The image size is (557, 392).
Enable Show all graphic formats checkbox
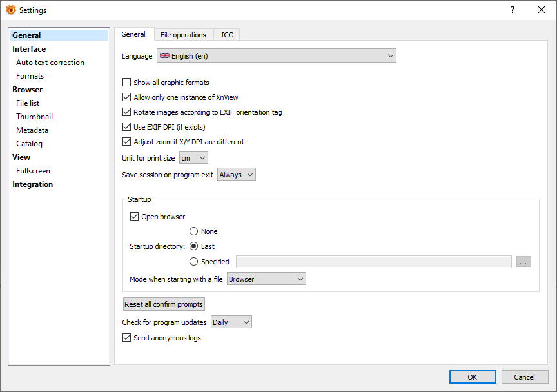click(x=127, y=83)
